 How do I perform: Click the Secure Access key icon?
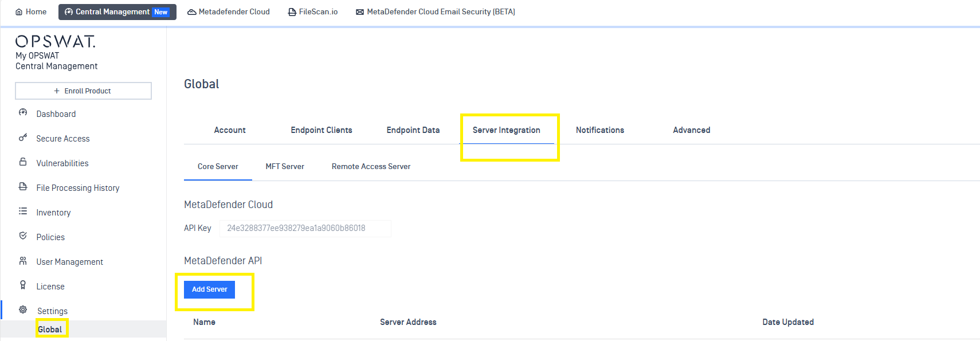(x=23, y=138)
